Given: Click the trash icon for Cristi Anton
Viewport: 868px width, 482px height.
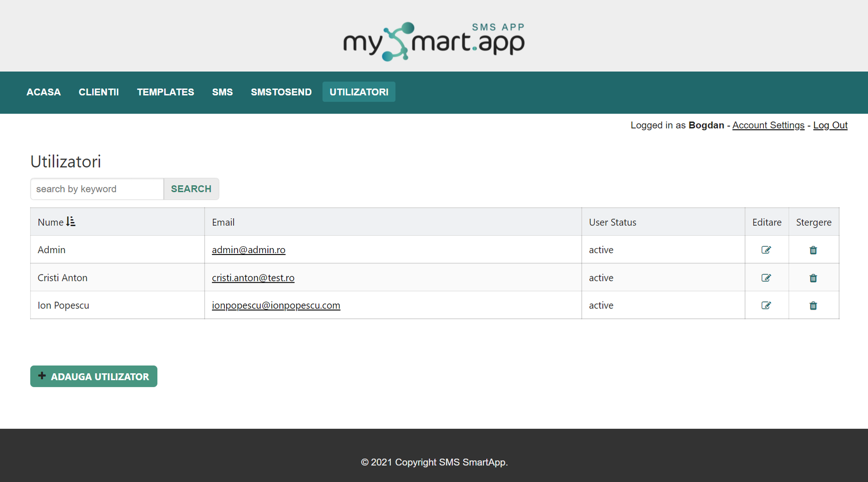Looking at the screenshot, I should [814, 277].
